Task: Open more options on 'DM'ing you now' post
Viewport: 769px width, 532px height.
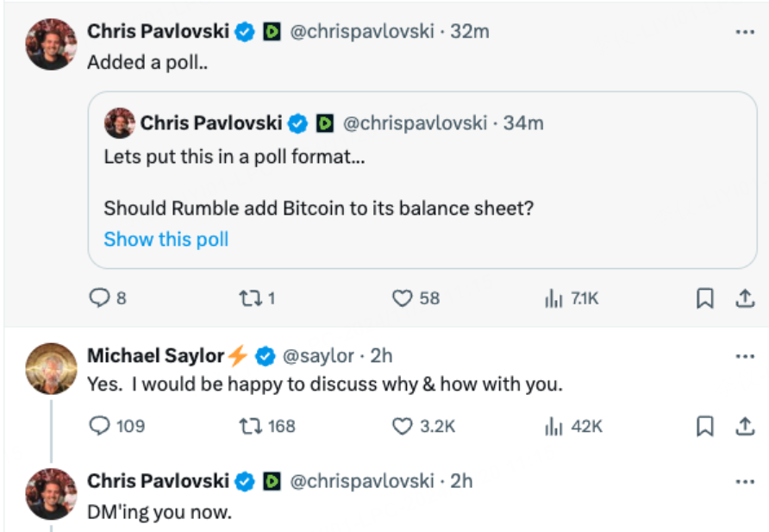Action: point(745,481)
